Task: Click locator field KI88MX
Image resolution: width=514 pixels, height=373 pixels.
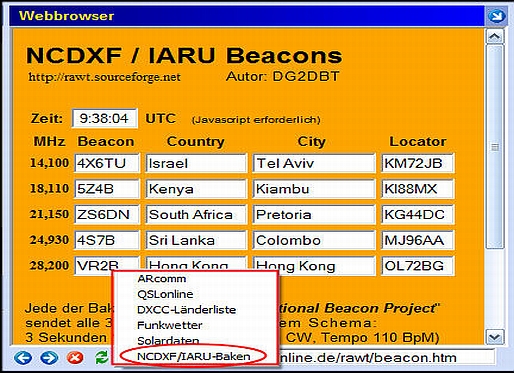Action: click(x=418, y=189)
